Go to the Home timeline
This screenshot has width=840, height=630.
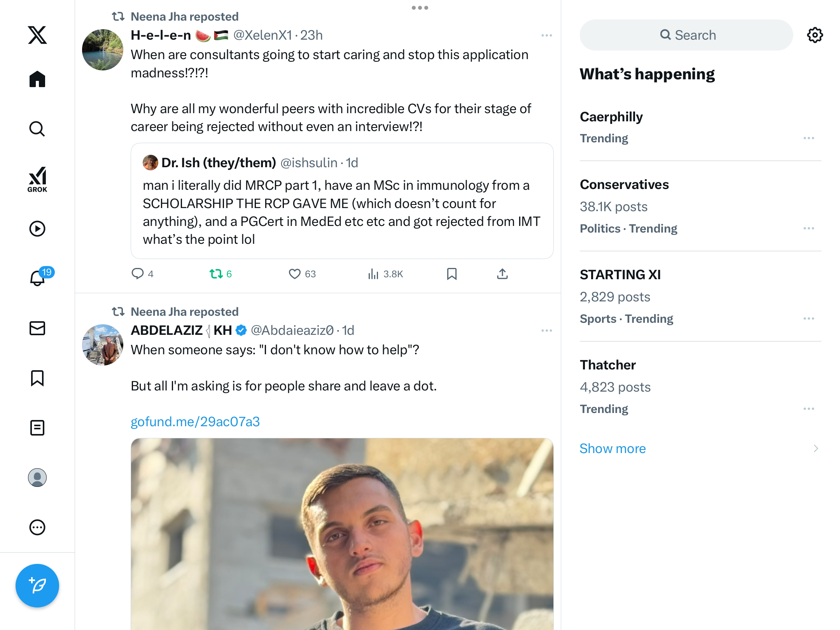37,79
